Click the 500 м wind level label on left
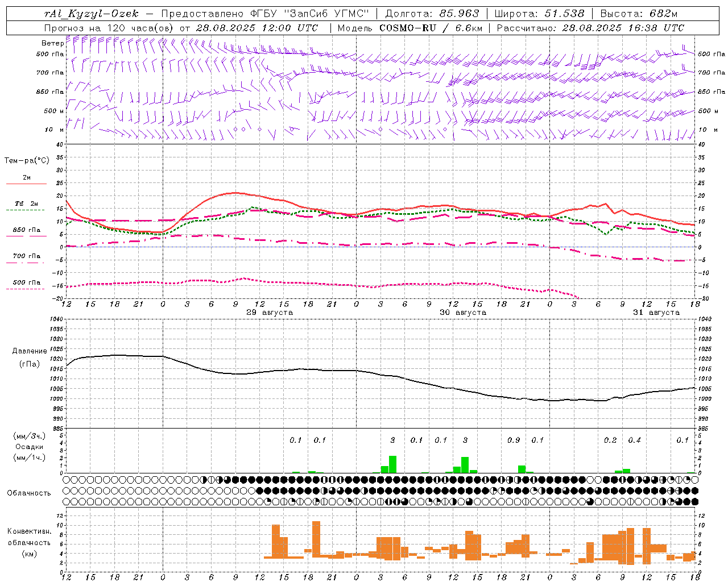The width and height of the screenshot is (728, 582). pos(54,111)
